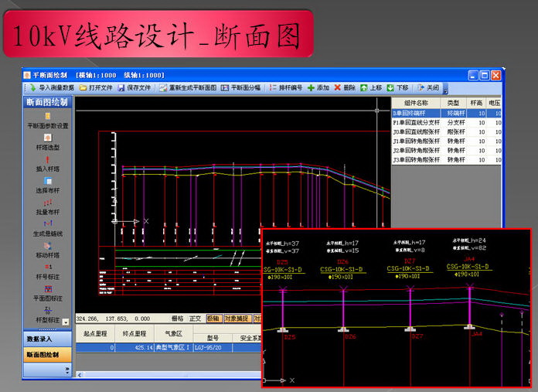Click 重新生成平断面图 regenerate button
Image resolution: width=538 pixels, height=392 pixels.
pos(188,88)
